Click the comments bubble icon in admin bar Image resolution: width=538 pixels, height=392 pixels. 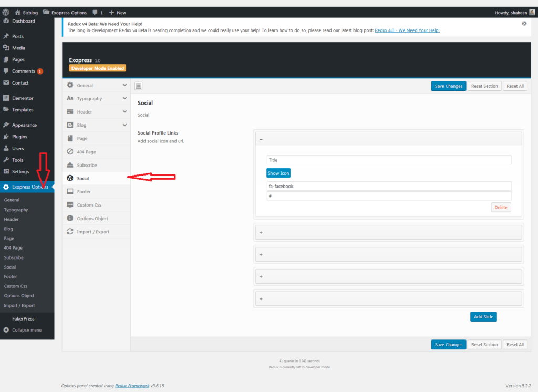click(95, 13)
